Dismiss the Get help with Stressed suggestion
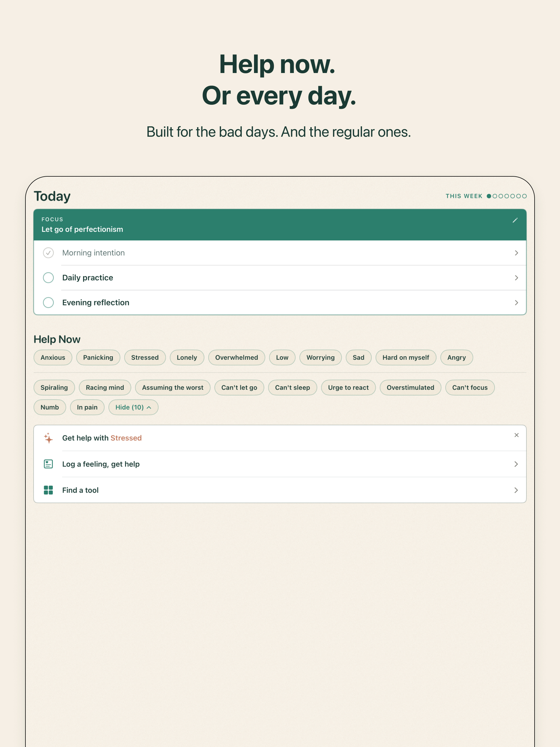This screenshot has width=560, height=747. pyautogui.click(x=516, y=435)
